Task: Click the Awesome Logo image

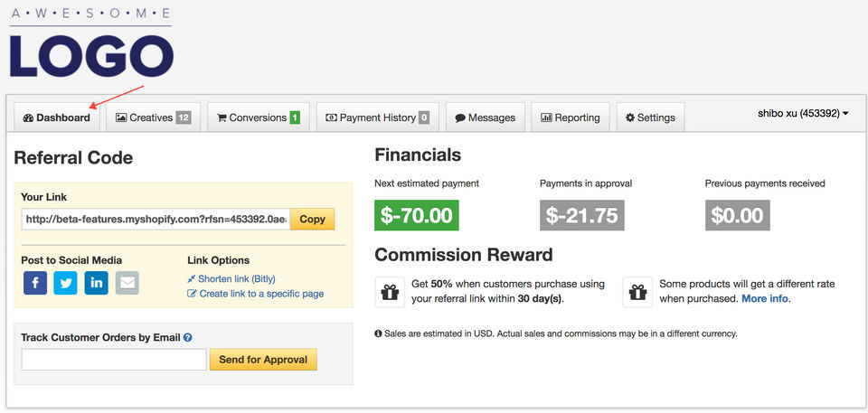Action: click(91, 42)
